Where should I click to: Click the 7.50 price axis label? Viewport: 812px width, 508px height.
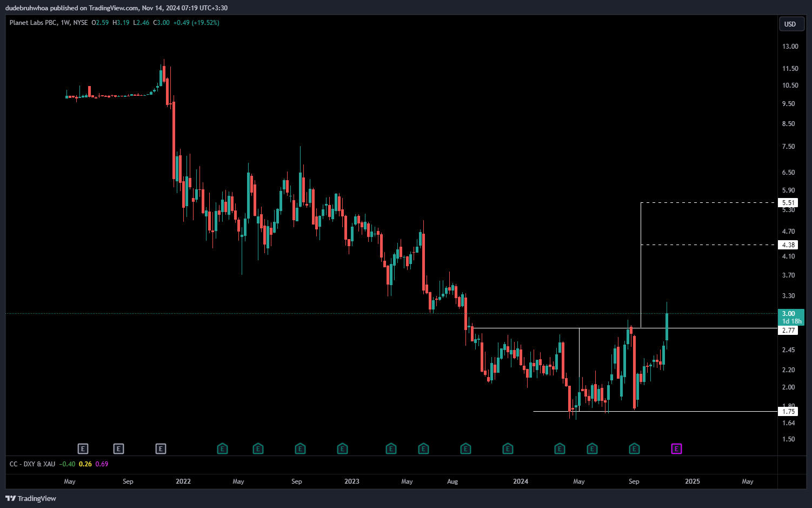[x=789, y=147]
